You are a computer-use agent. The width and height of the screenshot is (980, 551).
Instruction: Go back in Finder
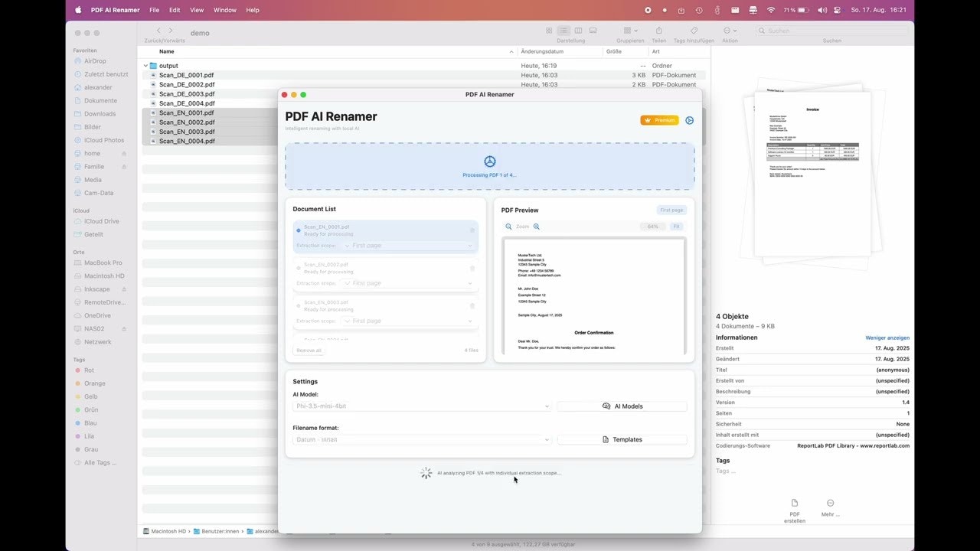point(158,31)
